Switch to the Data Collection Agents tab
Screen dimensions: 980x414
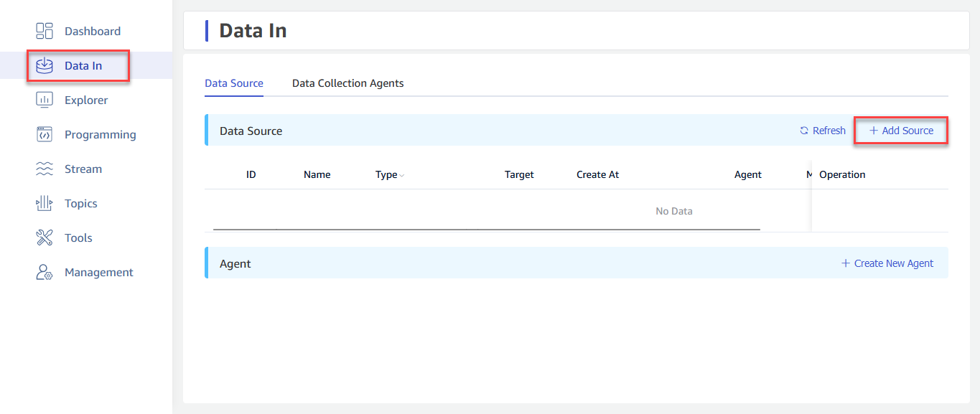click(x=347, y=83)
